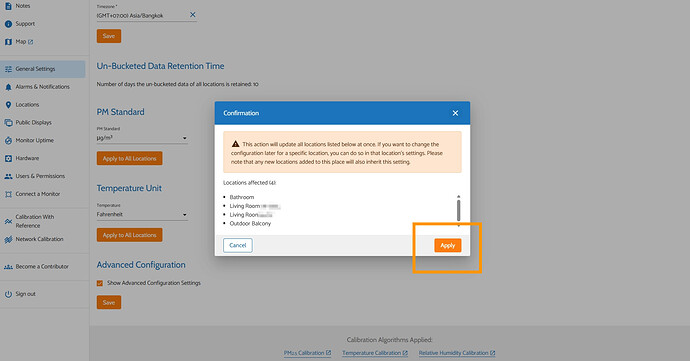The width and height of the screenshot is (690, 361).
Task: Click Sign out in sidebar
Action: (x=26, y=294)
